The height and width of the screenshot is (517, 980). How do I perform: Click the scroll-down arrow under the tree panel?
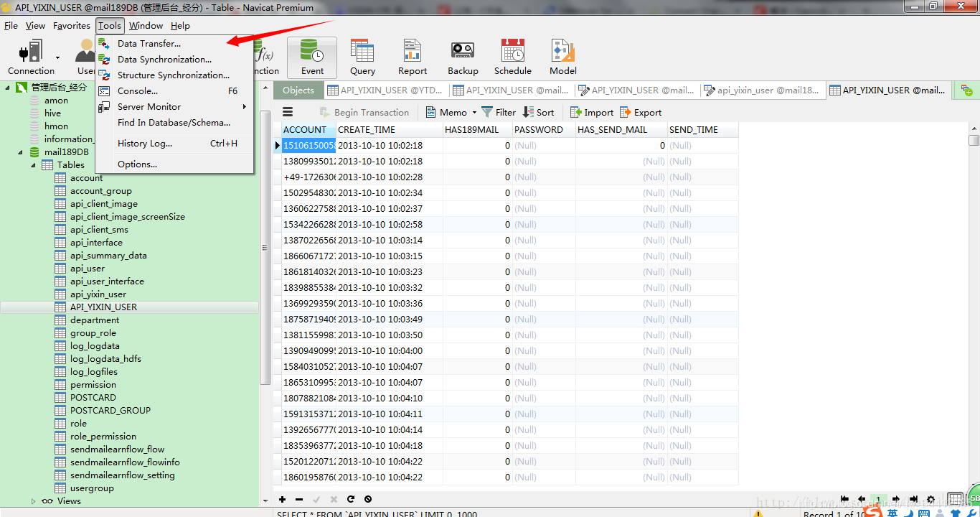coord(265,500)
